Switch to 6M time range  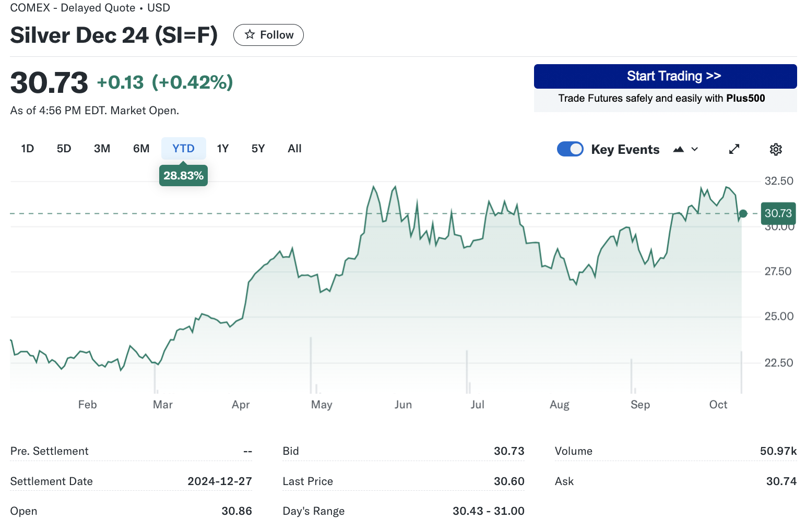(x=141, y=149)
